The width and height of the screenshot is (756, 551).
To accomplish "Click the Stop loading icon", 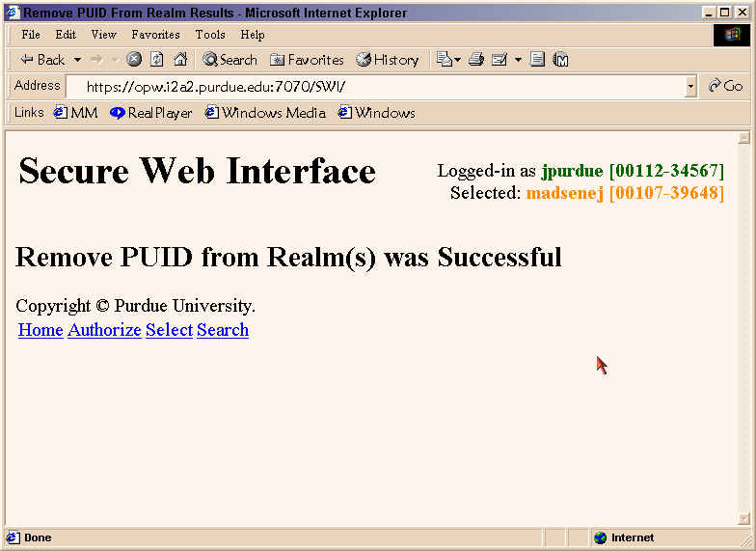I will (x=134, y=60).
